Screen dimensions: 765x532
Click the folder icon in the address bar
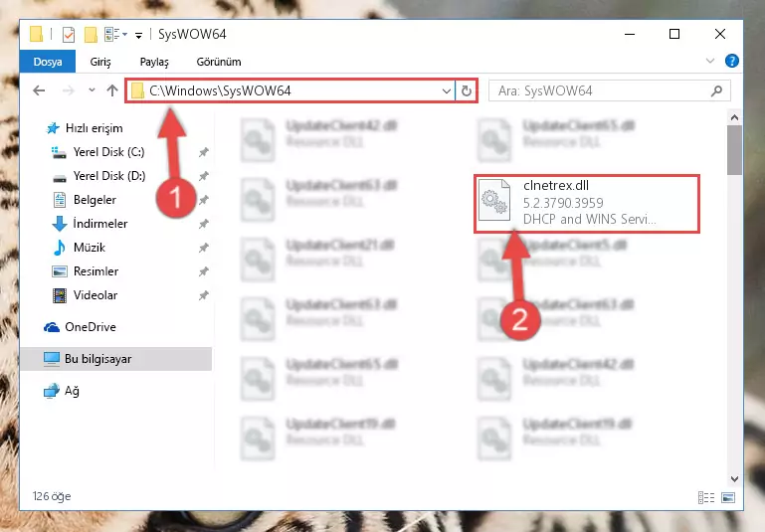point(137,90)
